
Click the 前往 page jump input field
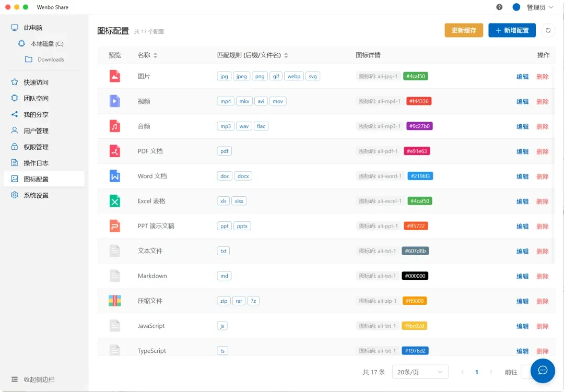click(x=525, y=372)
